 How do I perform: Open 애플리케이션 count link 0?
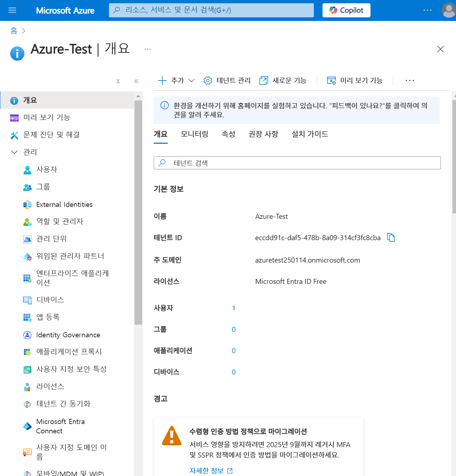click(x=234, y=351)
